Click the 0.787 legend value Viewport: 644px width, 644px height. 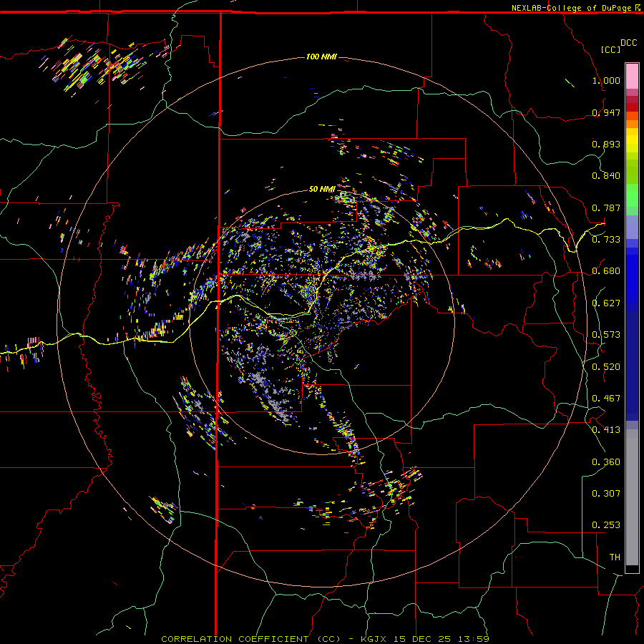(606, 208)
